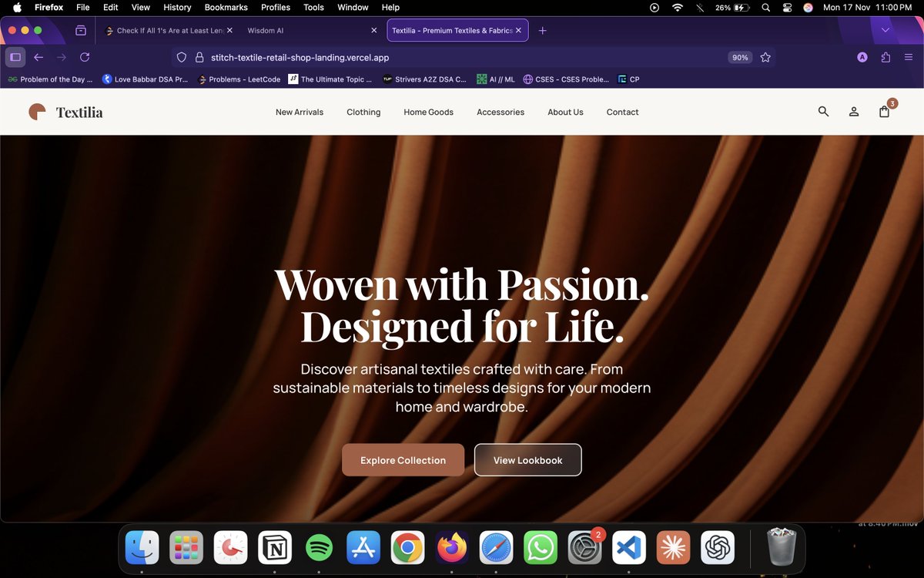Open the About Us nav link
The width and height of the screenshot is (924, 578).
click(565, 112)
